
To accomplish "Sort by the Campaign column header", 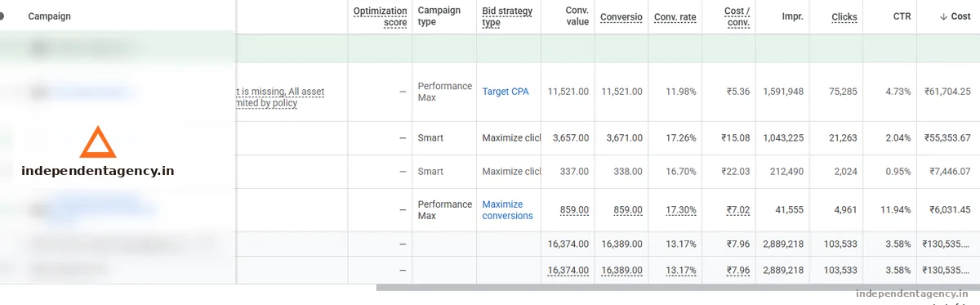I will click(x=49, y=16).
